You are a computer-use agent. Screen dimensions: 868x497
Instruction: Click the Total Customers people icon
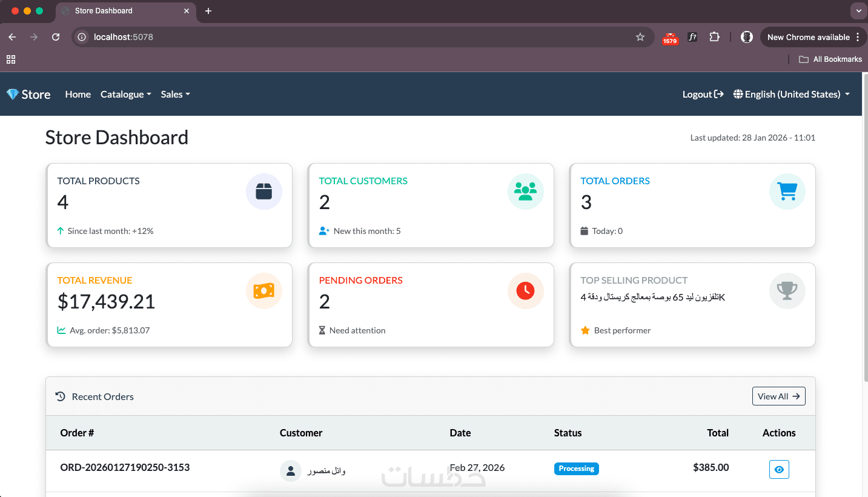[526, 192]
